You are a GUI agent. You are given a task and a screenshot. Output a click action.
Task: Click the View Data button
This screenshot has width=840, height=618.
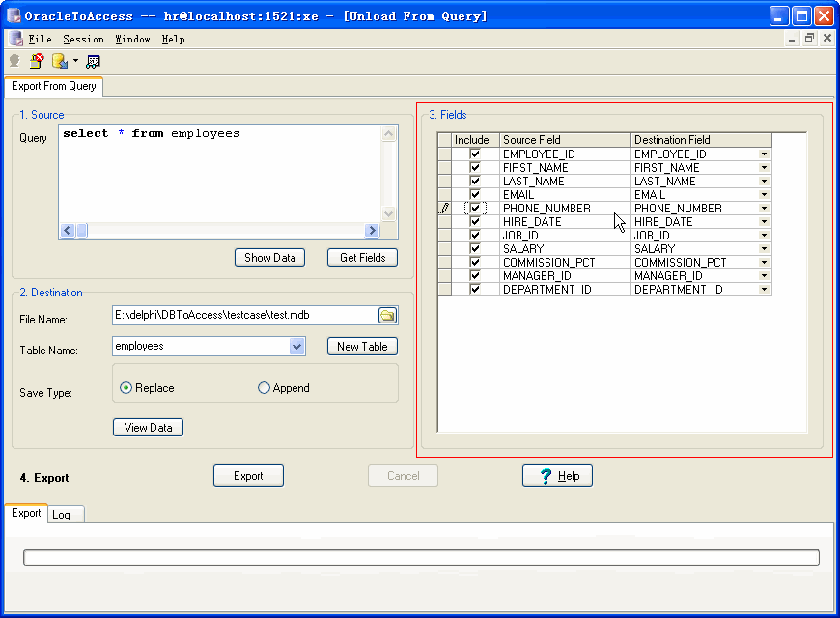[x=148, y=428]
